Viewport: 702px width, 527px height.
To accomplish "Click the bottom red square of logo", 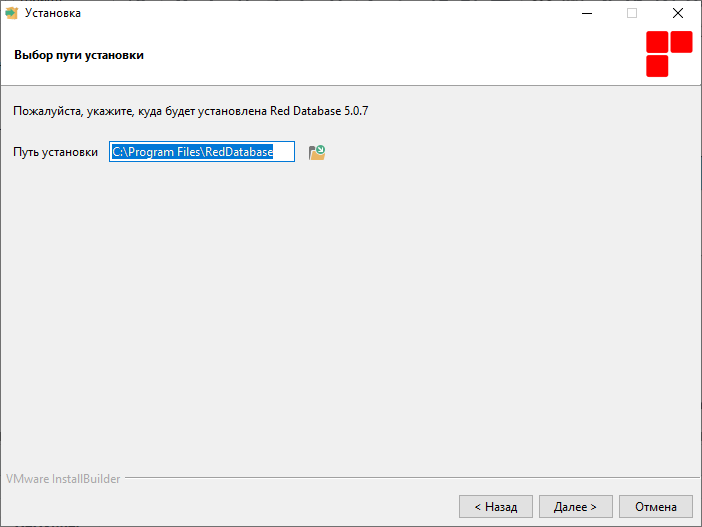I will (657, 66).
